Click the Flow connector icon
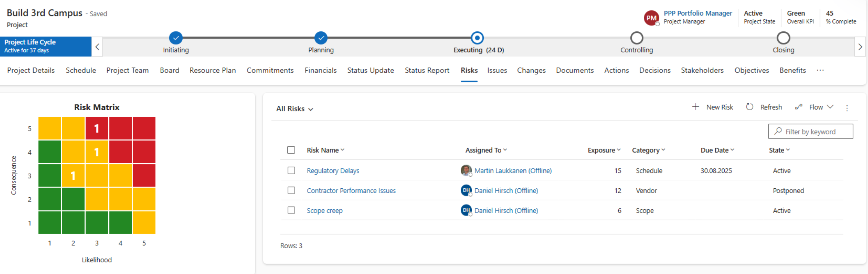Viewport: 868px width, 274px height. [x=798, y=107]
